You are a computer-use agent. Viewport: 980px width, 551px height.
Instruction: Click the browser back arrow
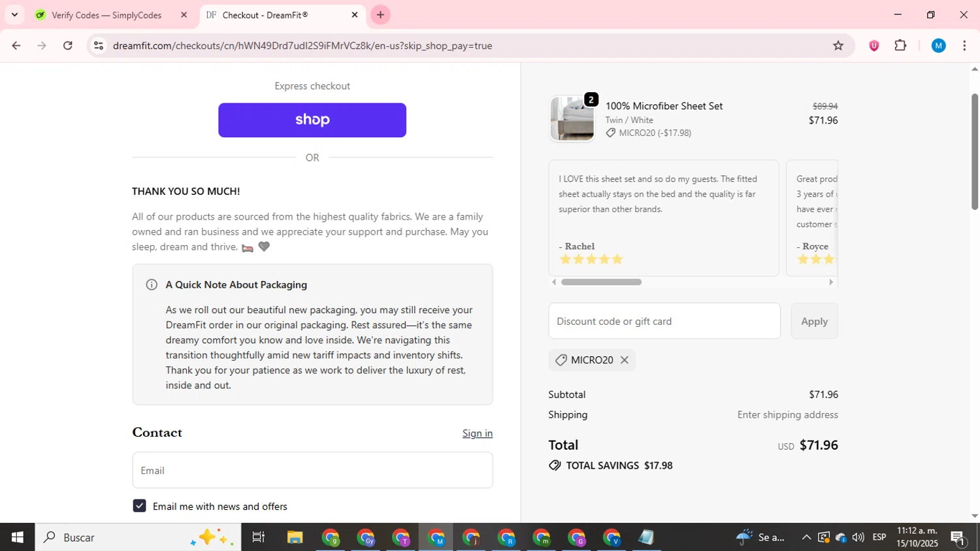pos(16,46)
